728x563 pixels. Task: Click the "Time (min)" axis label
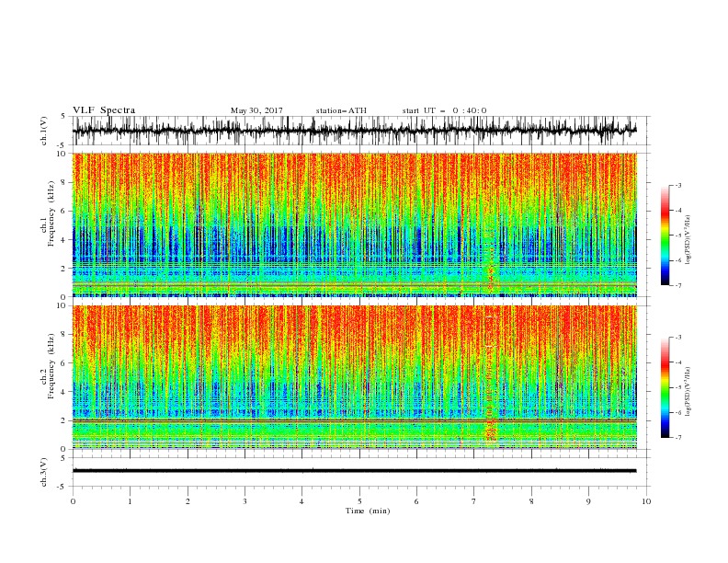click(x=368, y=511)
